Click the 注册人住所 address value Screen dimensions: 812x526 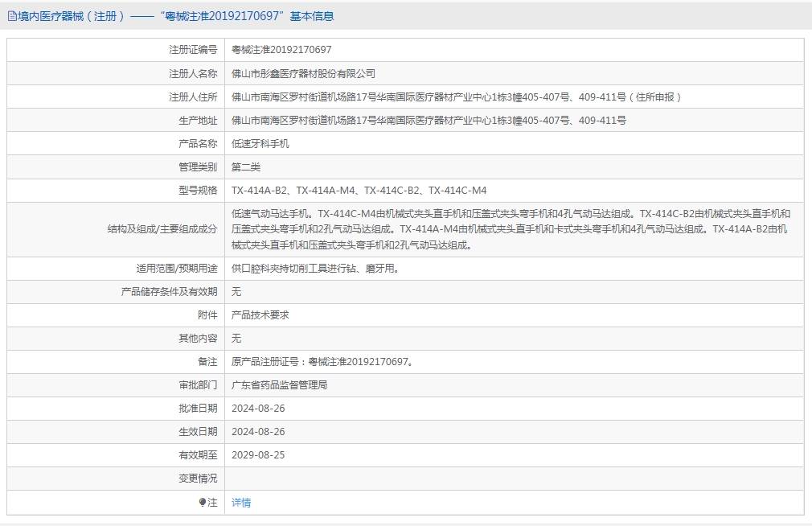click(457, 97)
